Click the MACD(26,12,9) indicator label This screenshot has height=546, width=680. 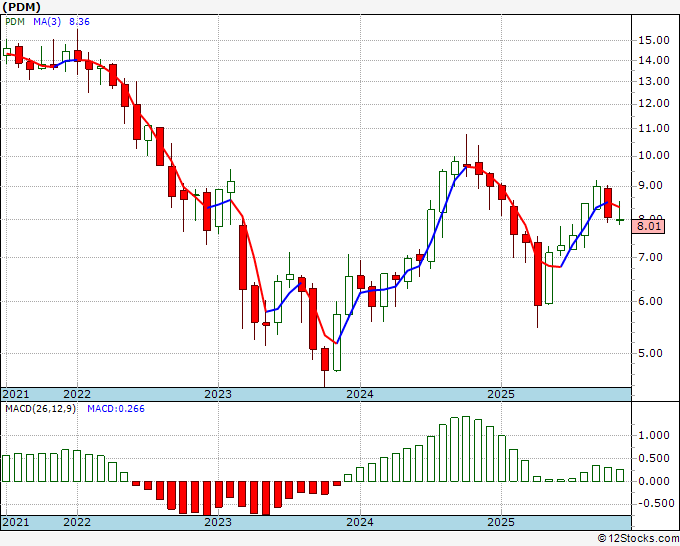click(40, 409)
